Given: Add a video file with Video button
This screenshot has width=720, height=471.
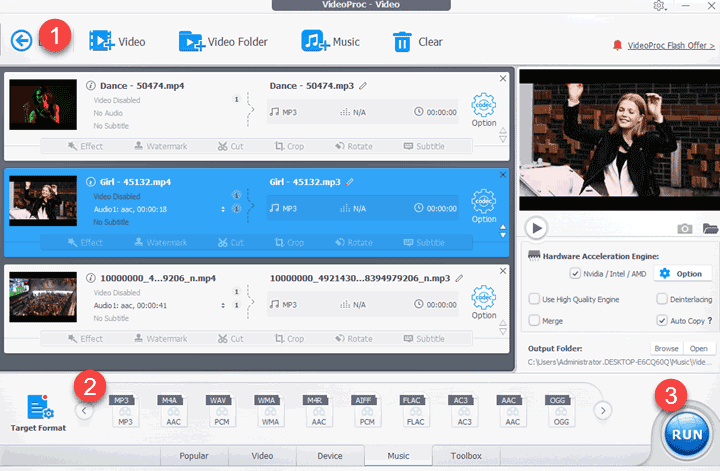Looking at the screenshot, I should pyautogui.click(x=117, y=41).
